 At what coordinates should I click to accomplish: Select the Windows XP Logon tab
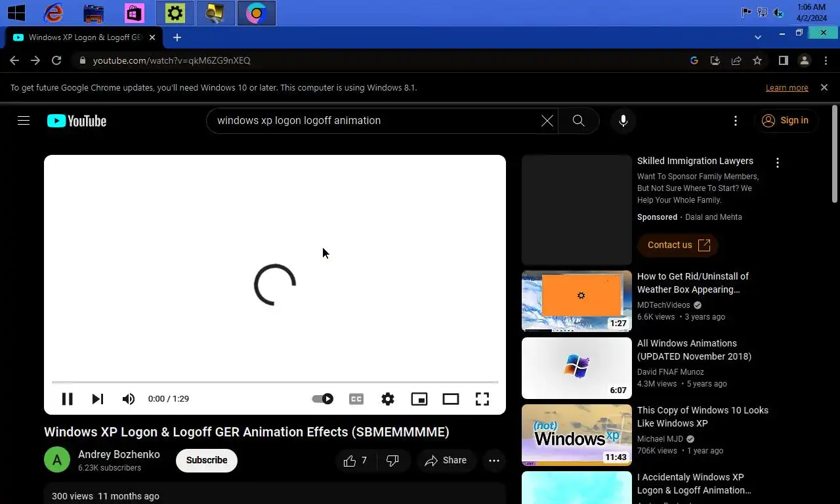point(84,37)
